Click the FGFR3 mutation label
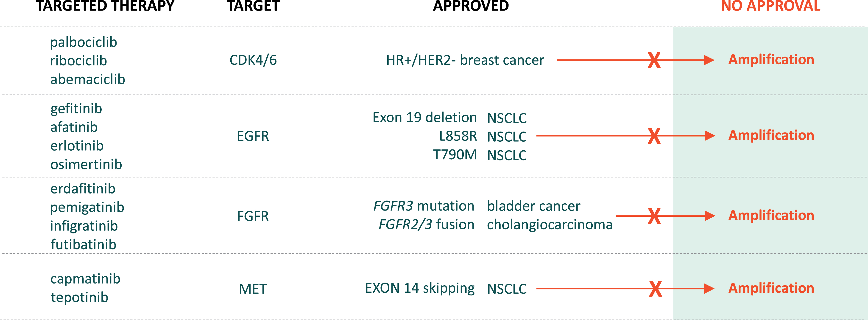The height and width of the screenshot is (320, 868). (x=424, y=206)
